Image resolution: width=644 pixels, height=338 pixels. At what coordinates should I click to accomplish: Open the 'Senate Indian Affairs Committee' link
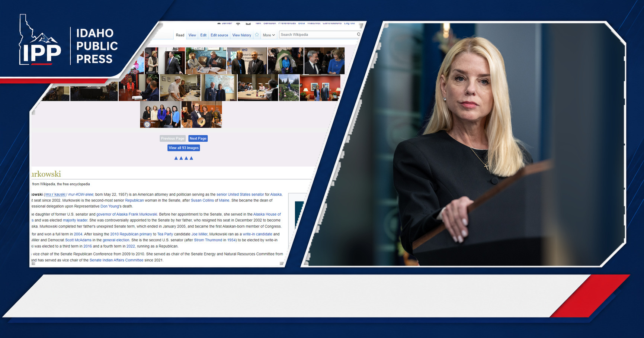[116, 260]
